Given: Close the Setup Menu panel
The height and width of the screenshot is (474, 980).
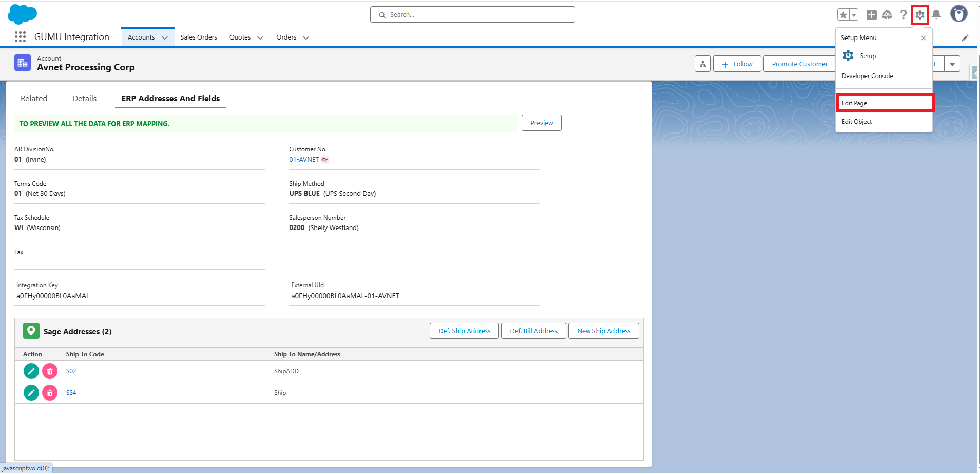Looking at the screenshot, I should (924, 38).
